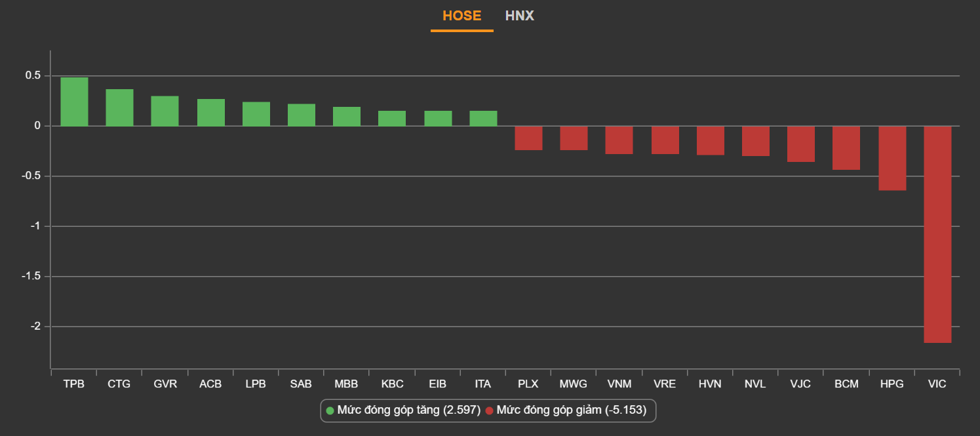Click the VJC red bar
The width and height of the screenshot is (980, 436).
[801, 144]
